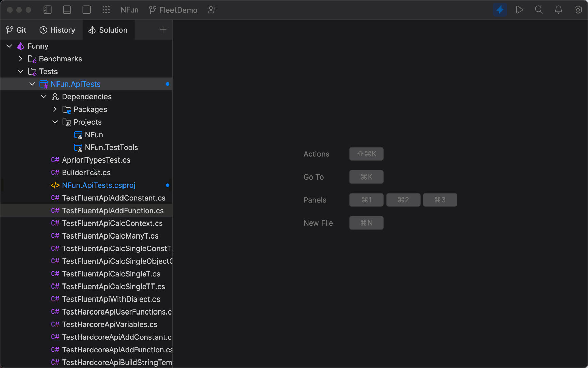Image resolution: width=588 pixels, height=368 pixels.
Task: Collapse the Tests folder node
Action: 21,71
